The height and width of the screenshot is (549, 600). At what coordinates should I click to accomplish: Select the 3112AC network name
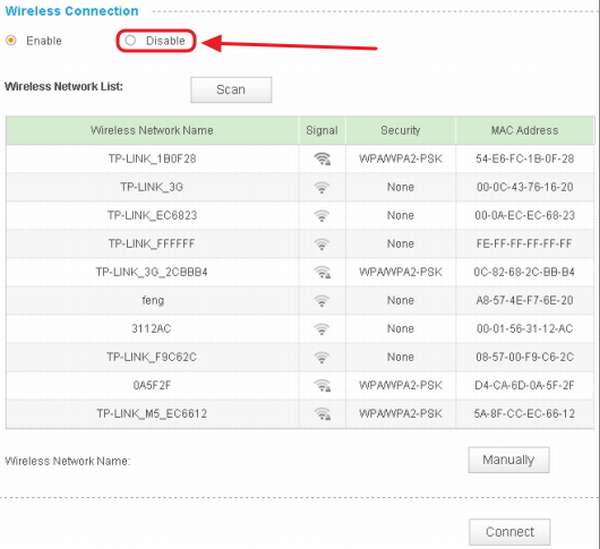coord(152,329)
